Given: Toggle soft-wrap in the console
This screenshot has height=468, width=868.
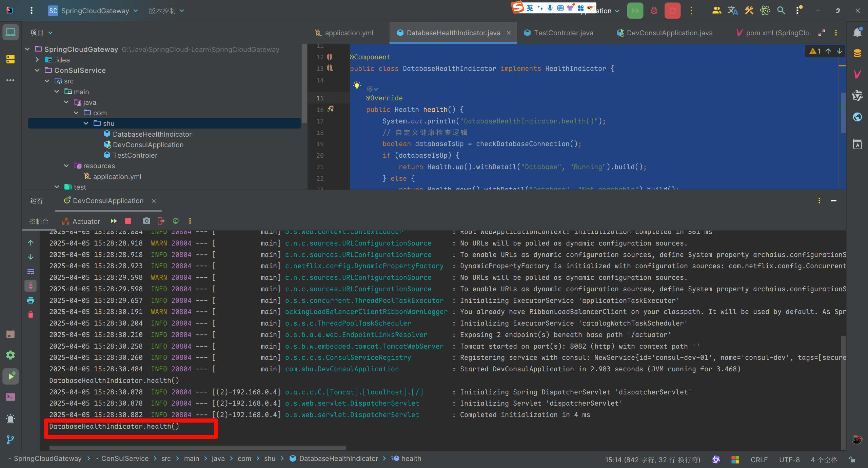Looking at the screenshot, I should click(31, 272).
